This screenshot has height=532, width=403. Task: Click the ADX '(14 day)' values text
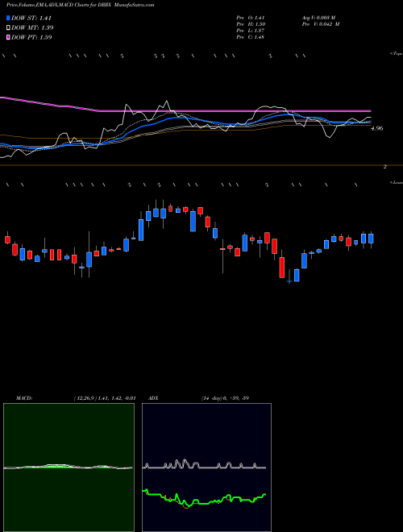tap(225, 398)
